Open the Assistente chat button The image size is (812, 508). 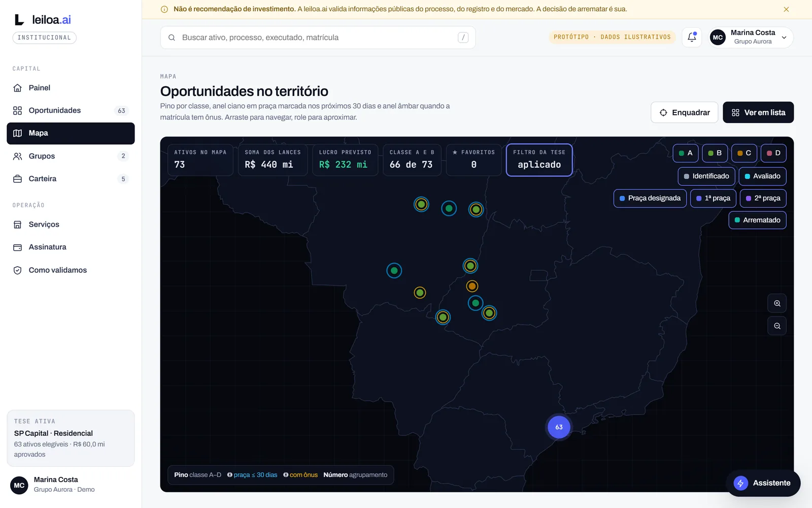(x=763, y=483)
